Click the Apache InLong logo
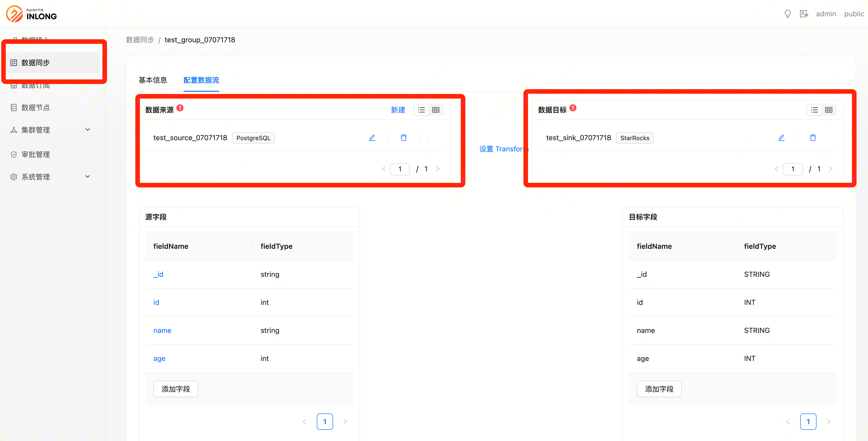The width and height of the screenshot is (868, 441). 32,14
